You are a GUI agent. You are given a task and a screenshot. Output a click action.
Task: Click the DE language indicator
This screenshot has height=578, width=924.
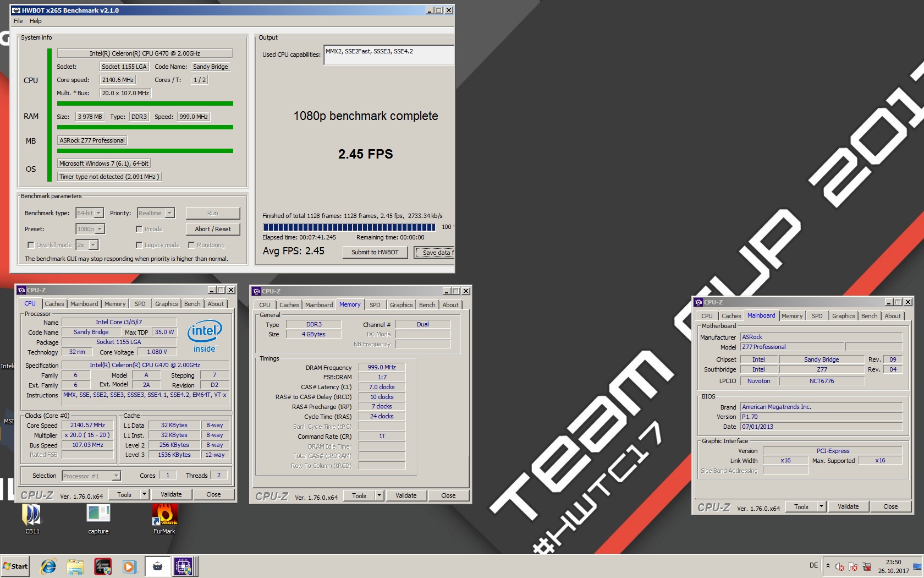(x=813, y=565)
